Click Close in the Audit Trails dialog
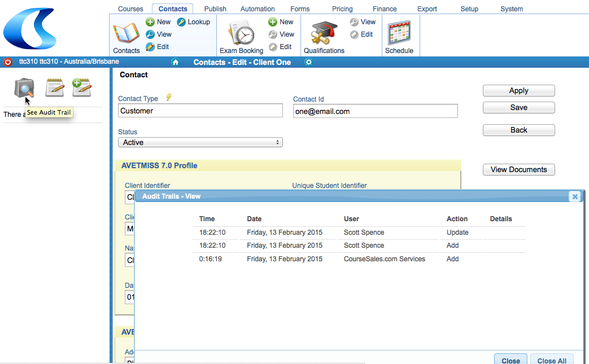The width and height of the screenshot is (589, 364). coord(511,359)
